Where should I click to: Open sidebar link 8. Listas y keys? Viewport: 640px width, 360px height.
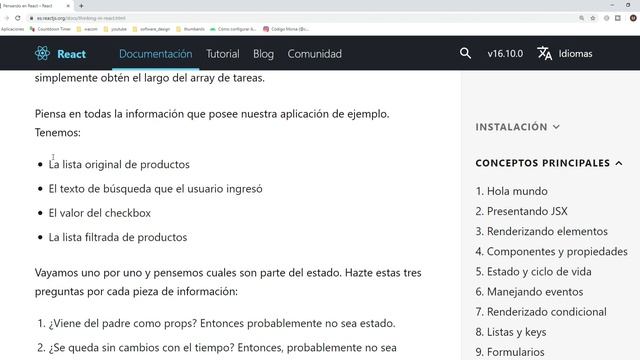511,332
